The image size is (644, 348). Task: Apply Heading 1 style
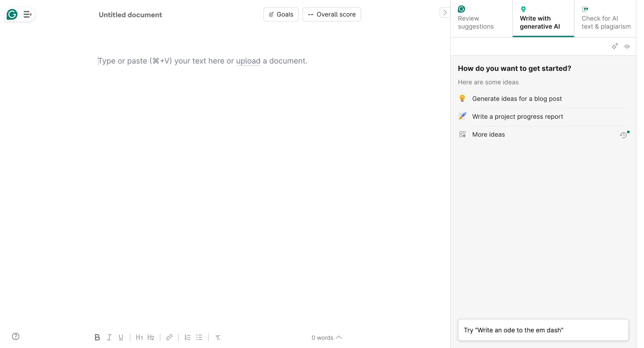coord(139,337)
